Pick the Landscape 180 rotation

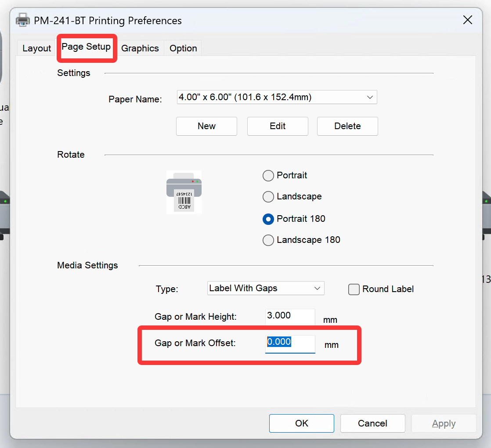point(268,240)
